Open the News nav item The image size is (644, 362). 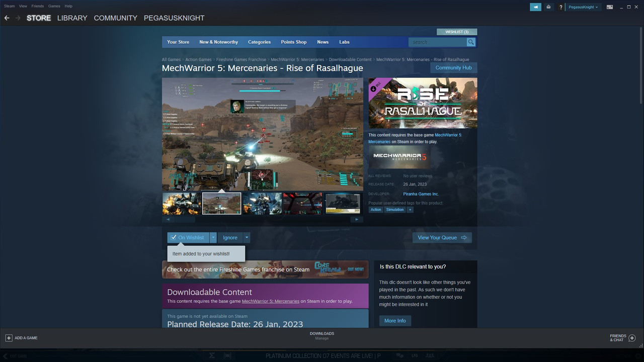point(323,42)
